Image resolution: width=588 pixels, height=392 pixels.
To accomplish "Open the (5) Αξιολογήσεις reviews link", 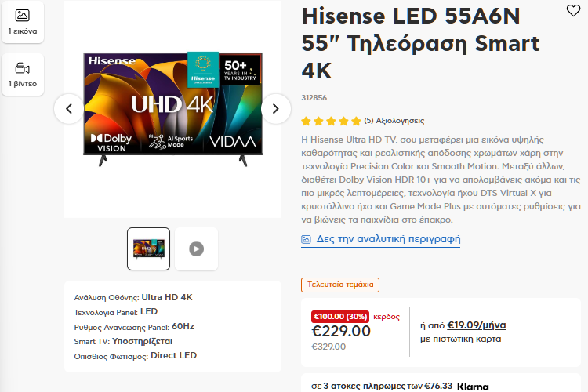I will 394,121.
